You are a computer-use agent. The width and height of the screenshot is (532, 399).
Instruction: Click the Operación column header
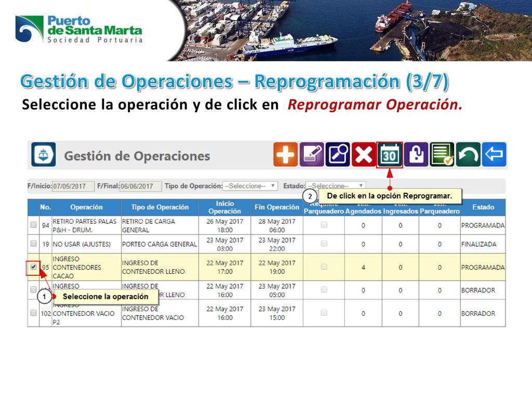pos(87,207)
